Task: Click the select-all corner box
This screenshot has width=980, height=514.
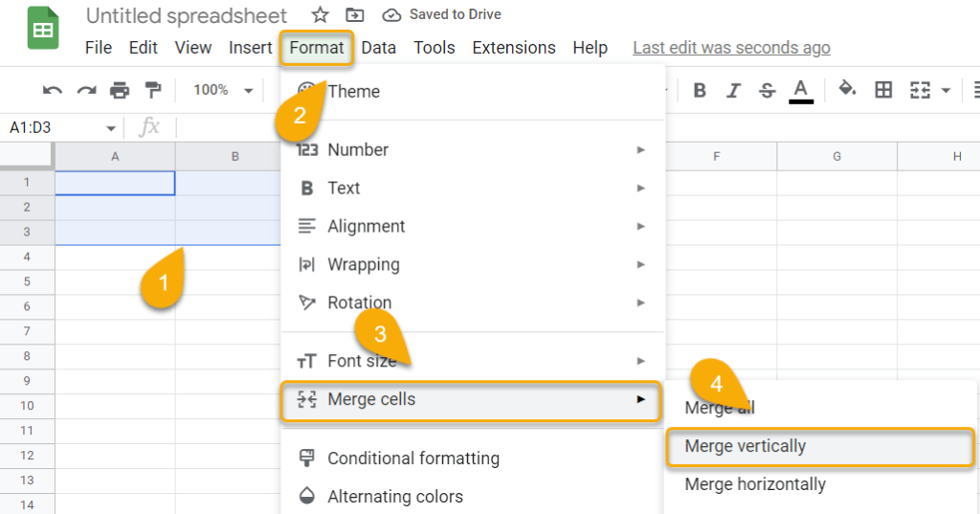Action: point(26,156)
